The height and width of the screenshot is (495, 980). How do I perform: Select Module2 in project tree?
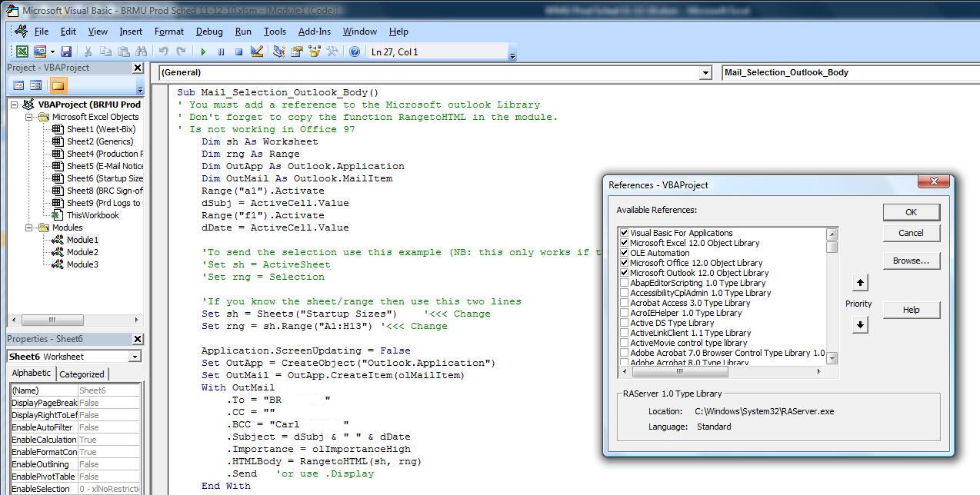pyautogui.click(x=82, y=252)
